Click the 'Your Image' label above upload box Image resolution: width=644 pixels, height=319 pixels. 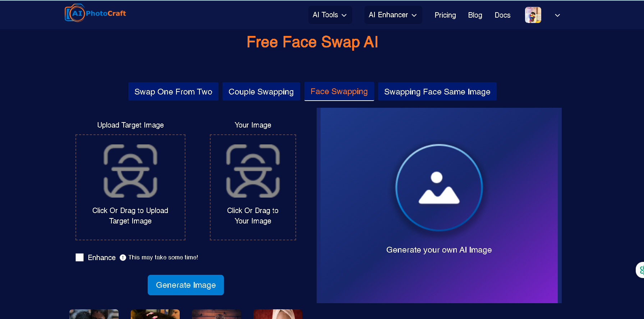(253, 125)
